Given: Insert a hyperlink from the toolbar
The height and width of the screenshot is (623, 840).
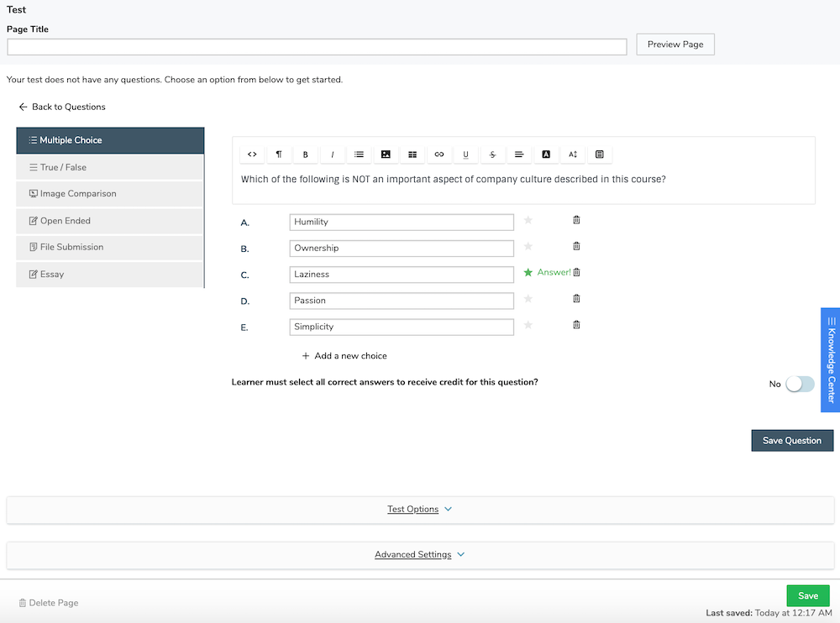Looking at the screenshot, I should click(x=439, y=154).
